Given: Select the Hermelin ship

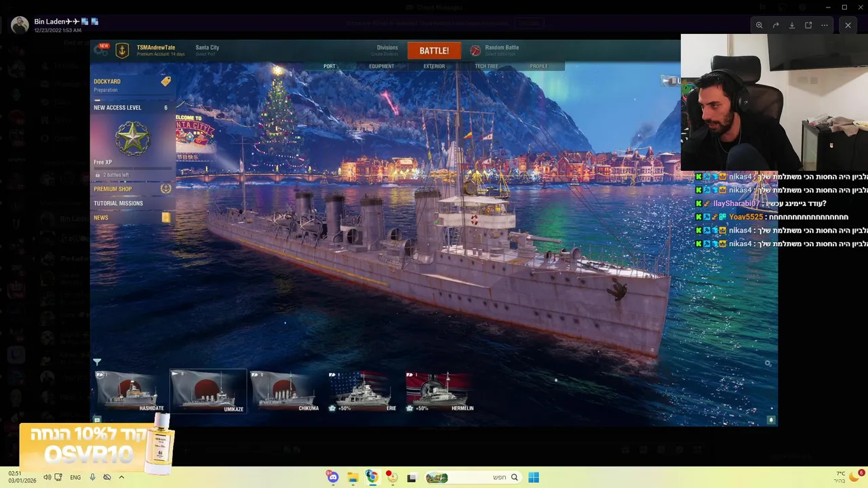Looking at the screenshot, I should (440, 392).
